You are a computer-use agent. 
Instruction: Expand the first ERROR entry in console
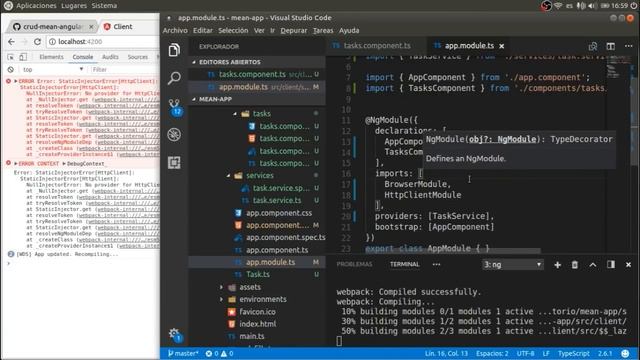pos(16,81)
